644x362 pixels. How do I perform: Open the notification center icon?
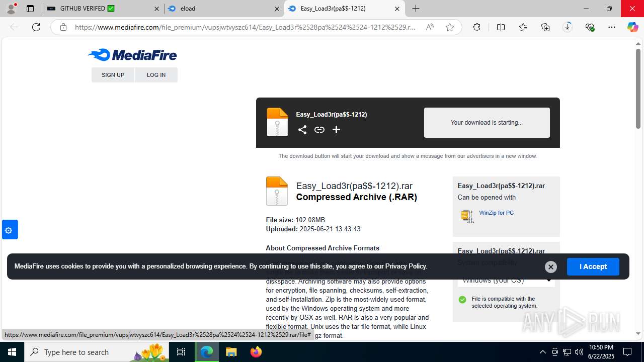627,352
